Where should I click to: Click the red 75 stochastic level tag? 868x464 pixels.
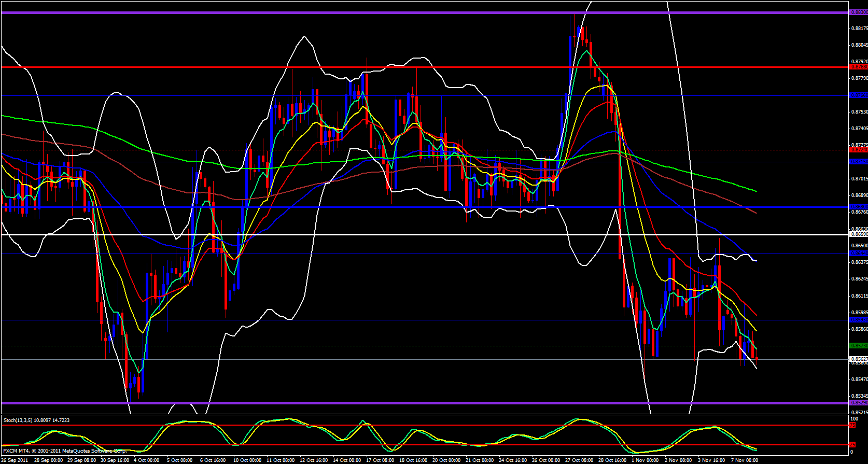[852, 425]
